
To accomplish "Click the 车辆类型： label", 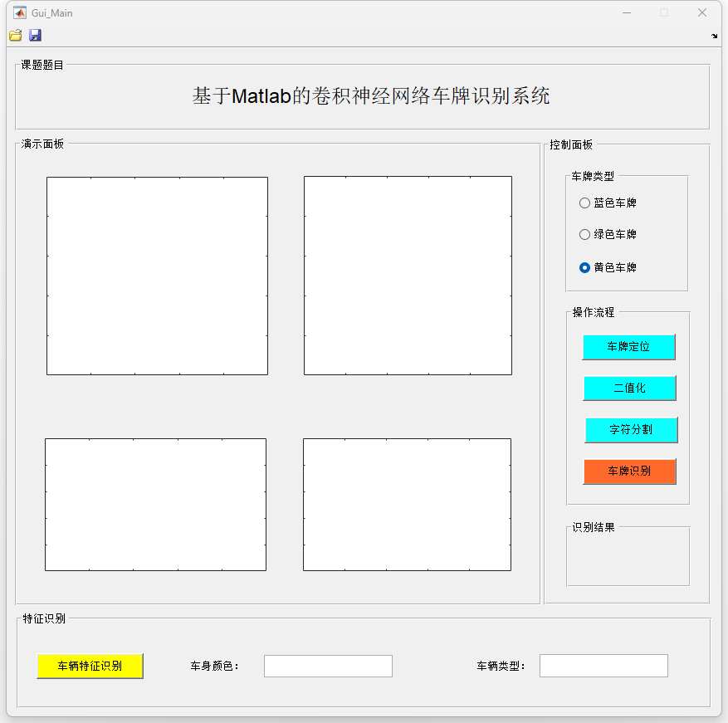I will [x=501, y=666].
